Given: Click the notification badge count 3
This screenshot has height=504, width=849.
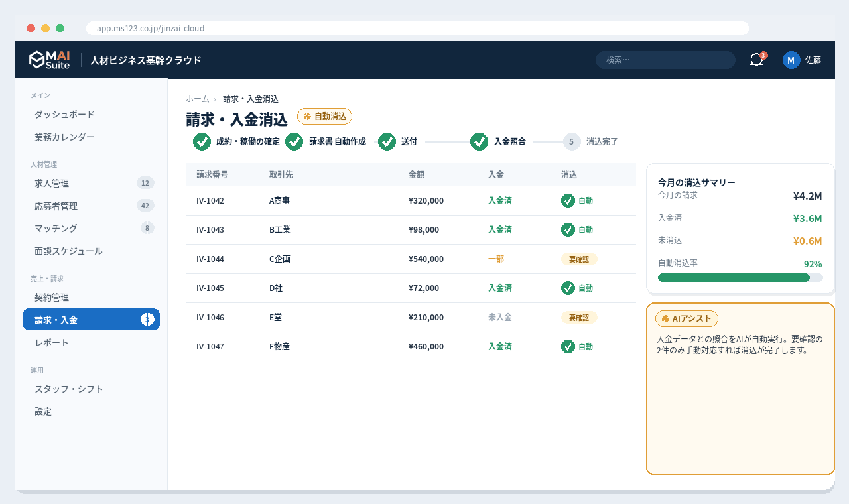Looking at the screenshot, I should (x=763, y=55).
